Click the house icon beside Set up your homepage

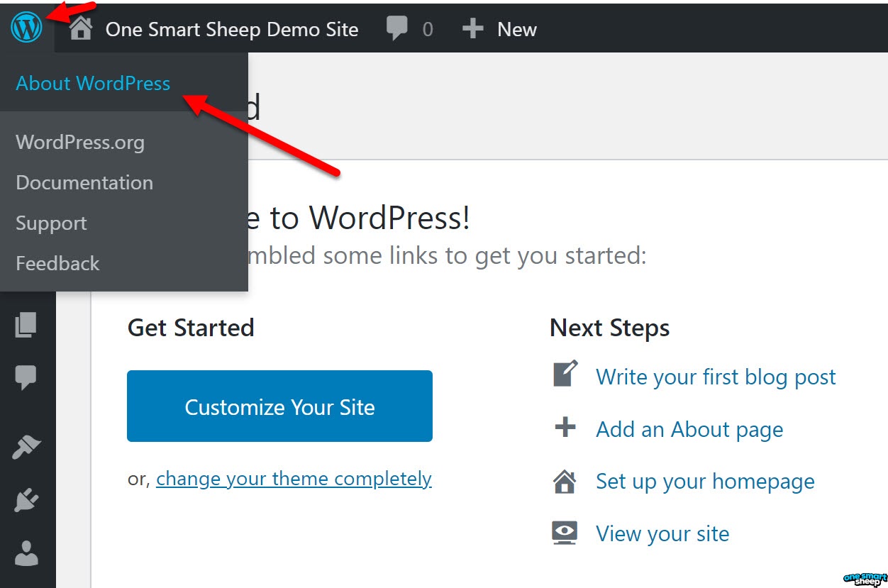(565, 481)
